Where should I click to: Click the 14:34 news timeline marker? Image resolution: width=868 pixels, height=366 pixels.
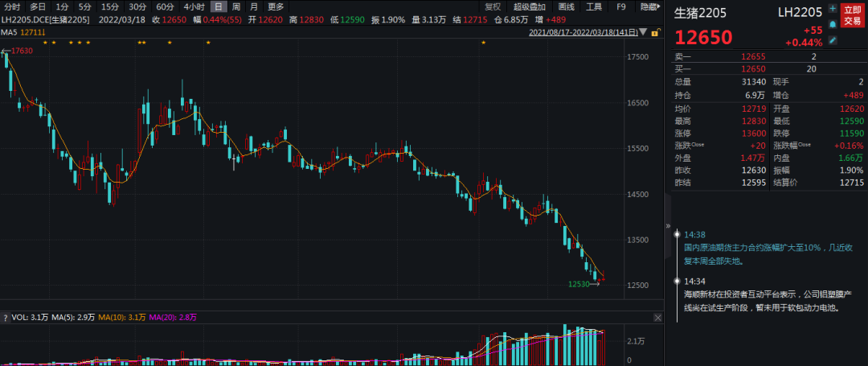tap(677, 282)
